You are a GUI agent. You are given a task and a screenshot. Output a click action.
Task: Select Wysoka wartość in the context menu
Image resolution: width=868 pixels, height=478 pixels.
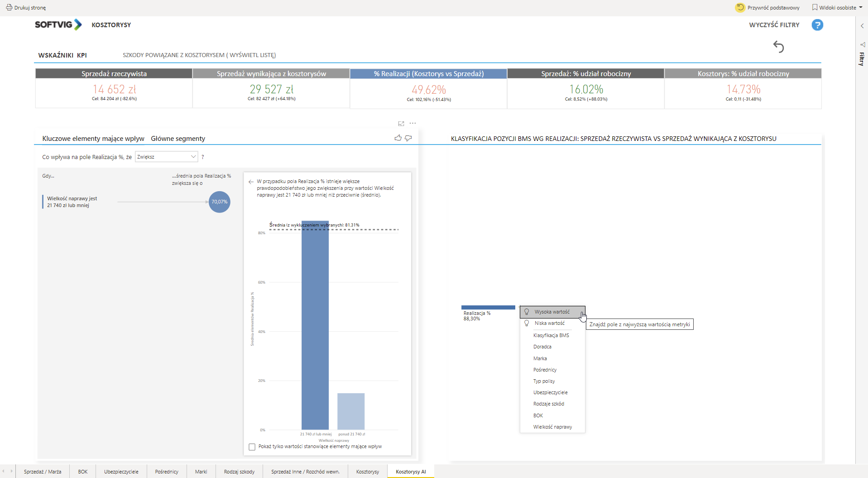(552, 312)
